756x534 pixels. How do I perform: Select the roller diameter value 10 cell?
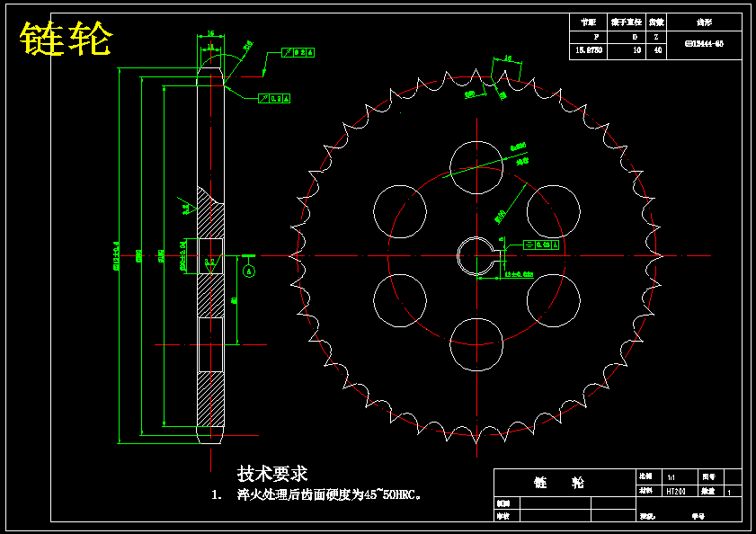click(627, 50)
